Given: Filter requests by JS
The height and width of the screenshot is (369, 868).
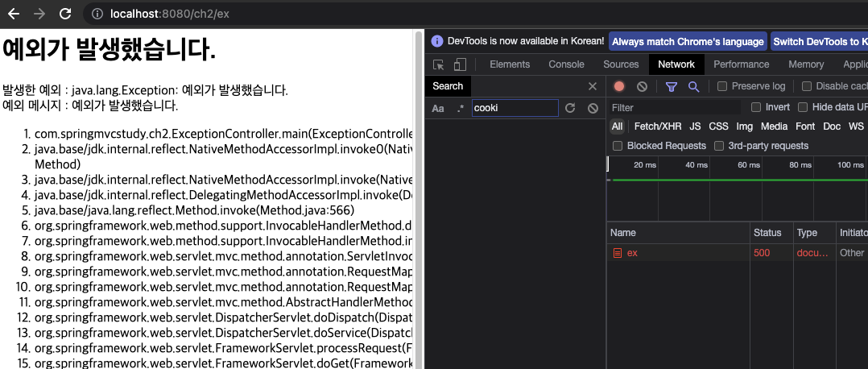Looking at the screenshot, I should 695,126.
